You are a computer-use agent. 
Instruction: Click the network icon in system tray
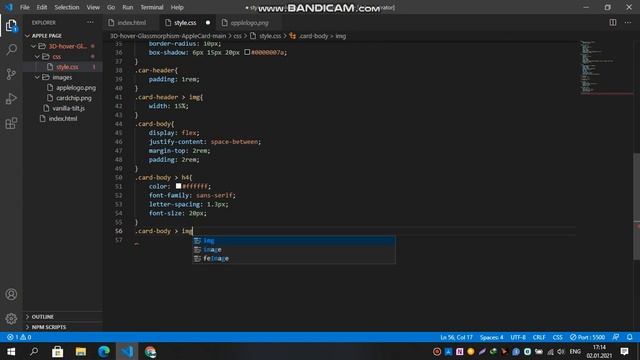click(x=550, y=351)
